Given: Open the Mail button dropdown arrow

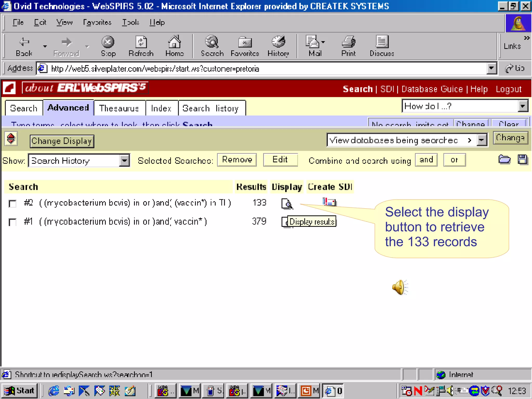Looking at the screenshot, I should (x=323, y=42).
